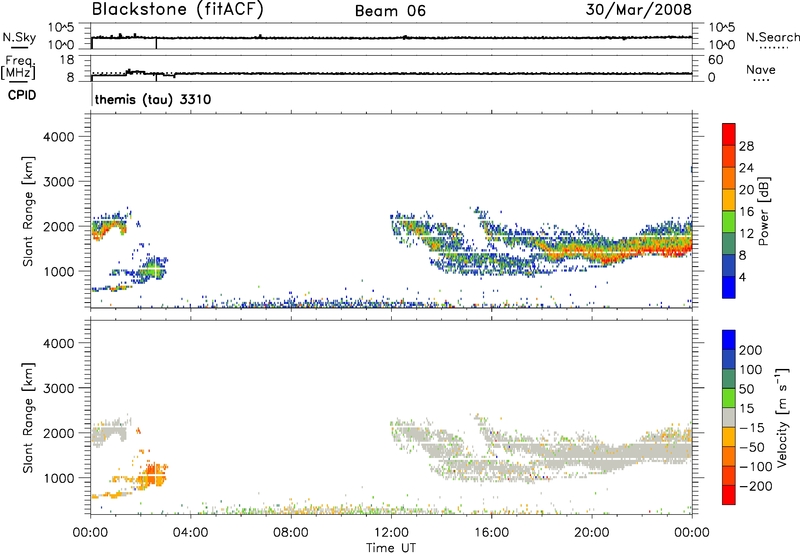Select the 'Freq. [MHz]' axis label

[18, 68]
